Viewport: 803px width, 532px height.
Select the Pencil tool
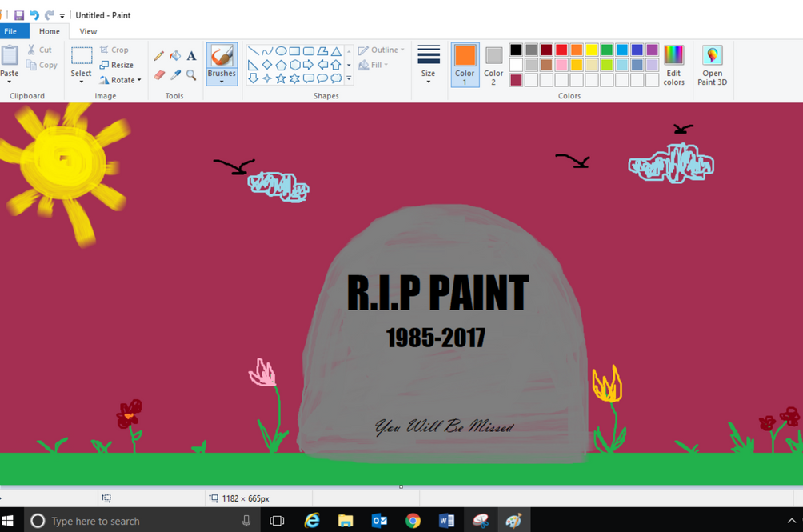[158, 56]
